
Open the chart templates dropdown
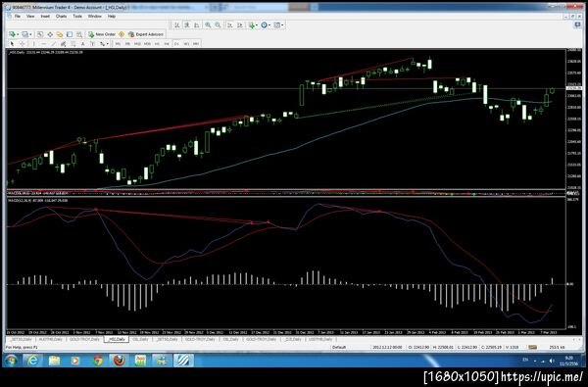(x=279, y=25)
